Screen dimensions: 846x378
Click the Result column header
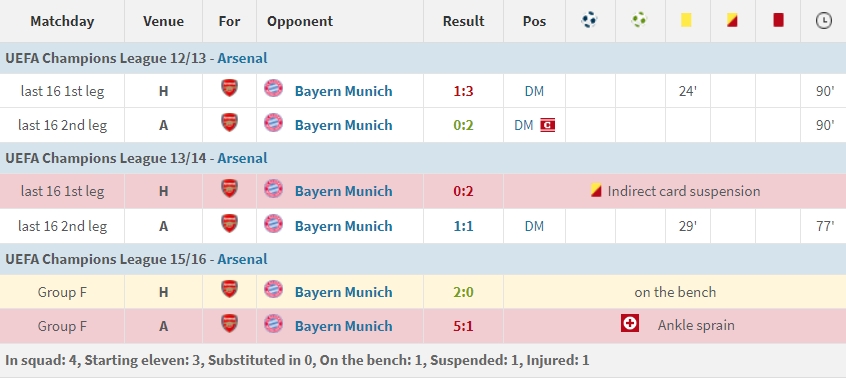463,21
